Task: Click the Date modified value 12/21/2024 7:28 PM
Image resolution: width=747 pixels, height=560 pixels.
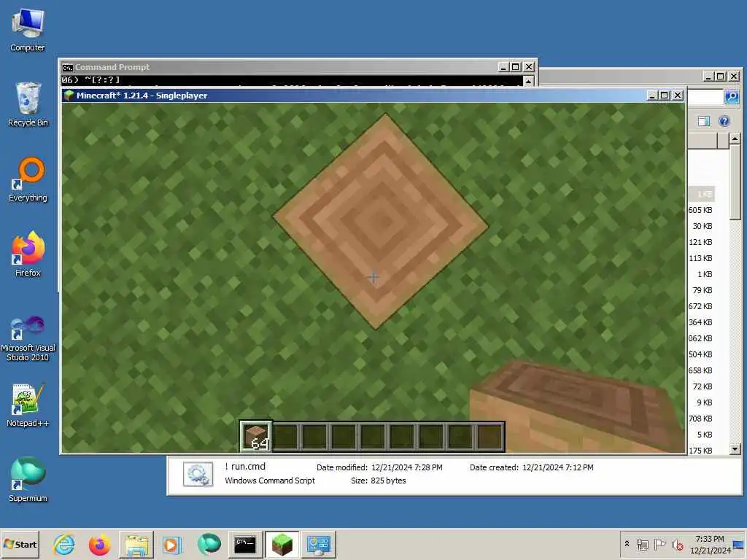Action: point(407,467)
